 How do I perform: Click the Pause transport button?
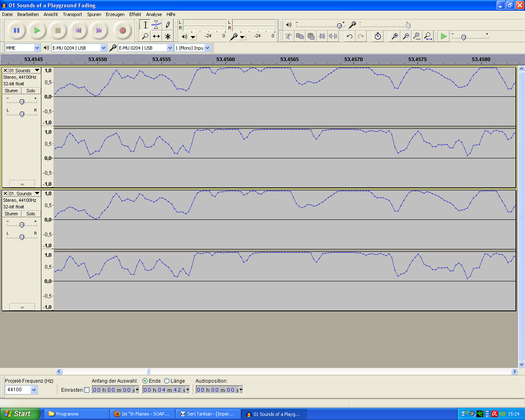tap(16, 30)
